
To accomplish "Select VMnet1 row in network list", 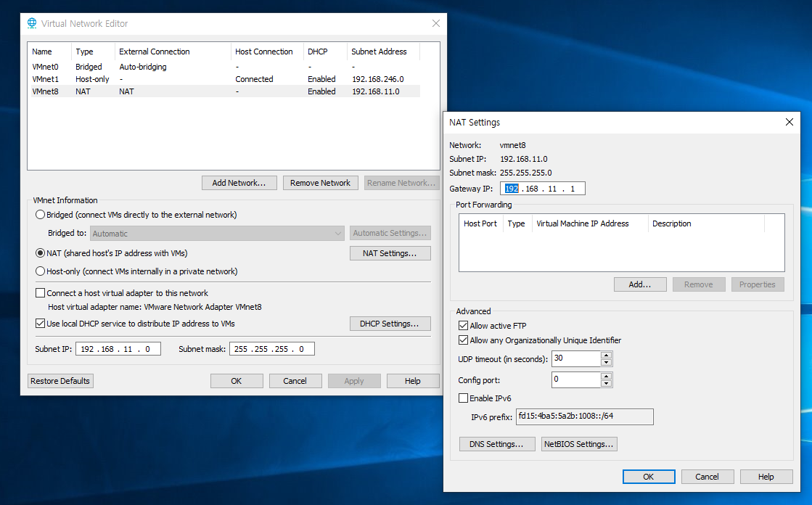I will point(225,79).
